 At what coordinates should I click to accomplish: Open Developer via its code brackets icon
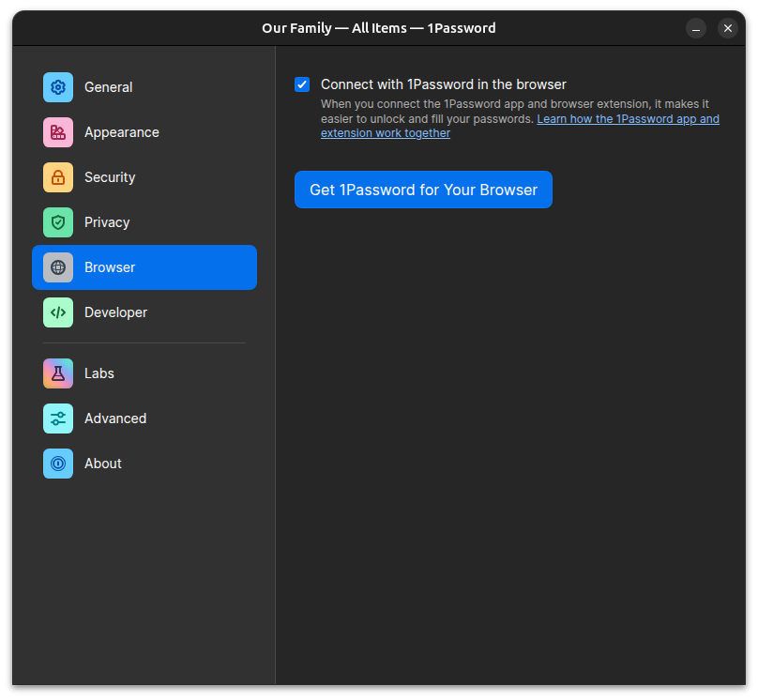tap(58, 312)
